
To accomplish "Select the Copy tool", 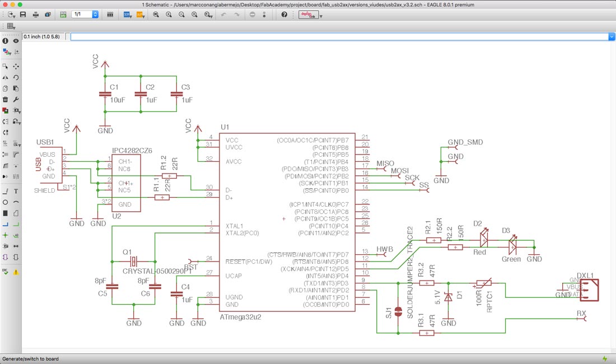I will (5, 88).
